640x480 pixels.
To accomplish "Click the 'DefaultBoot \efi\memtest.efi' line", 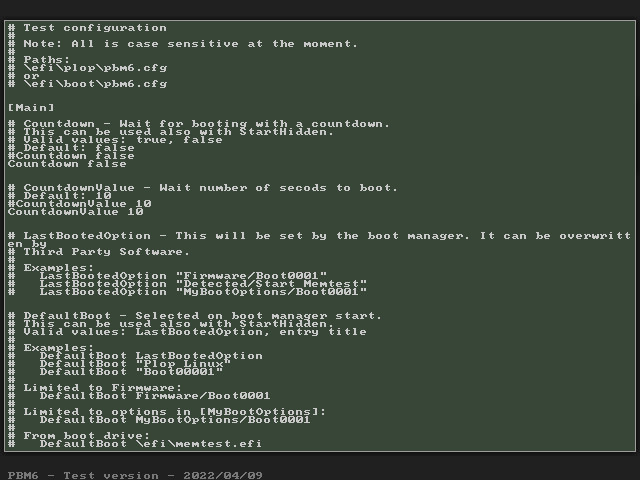I will 151,444.
